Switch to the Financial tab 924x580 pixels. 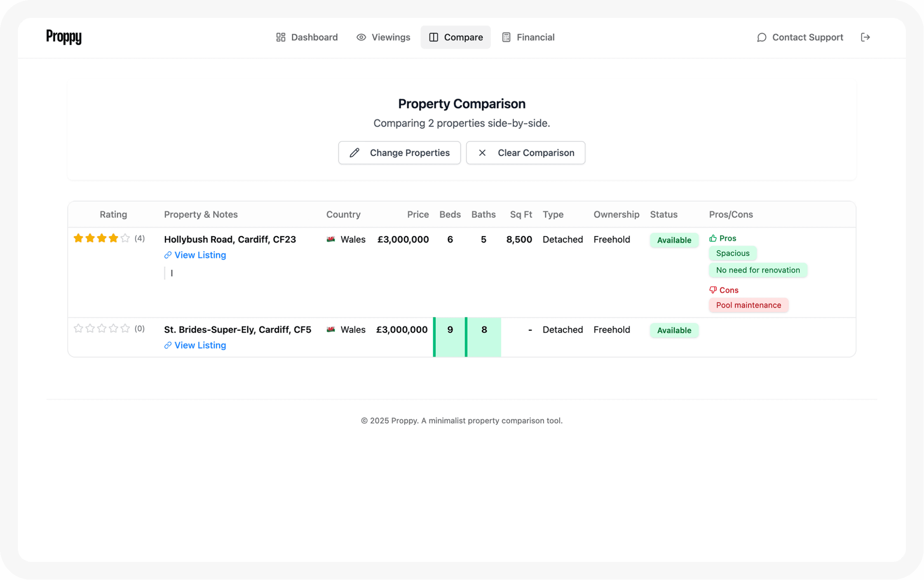pyautogui.click(x=528, y=37)
